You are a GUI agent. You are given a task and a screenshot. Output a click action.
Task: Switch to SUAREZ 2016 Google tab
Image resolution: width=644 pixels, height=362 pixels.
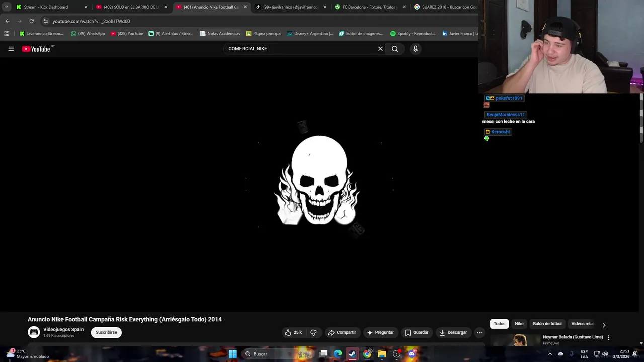(445, 7)
